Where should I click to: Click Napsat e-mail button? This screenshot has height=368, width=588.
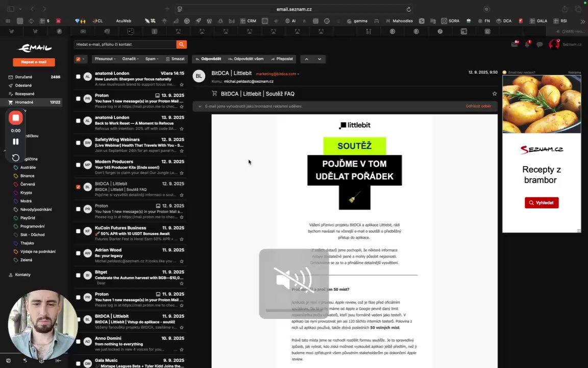[34, 62]
